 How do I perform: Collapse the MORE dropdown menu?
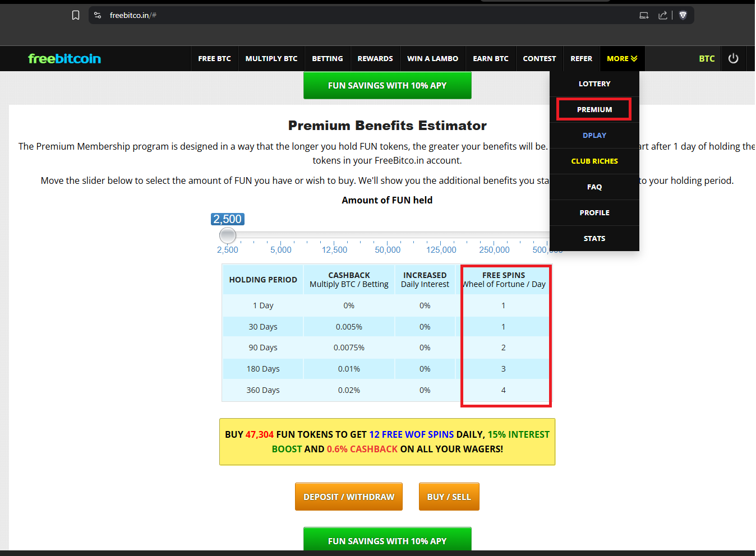pyautogui.click(x=622, y=58)
